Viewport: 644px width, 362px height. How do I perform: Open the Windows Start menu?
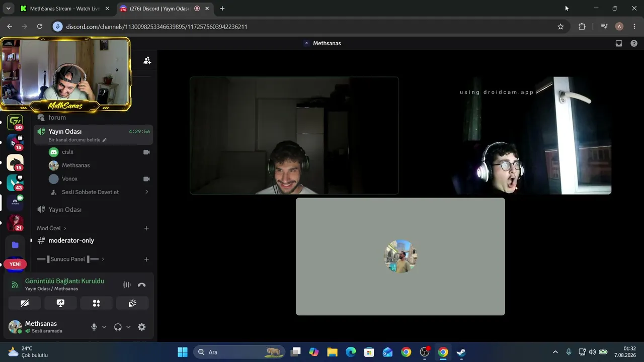pyautogui.click(x=183, y=352)
